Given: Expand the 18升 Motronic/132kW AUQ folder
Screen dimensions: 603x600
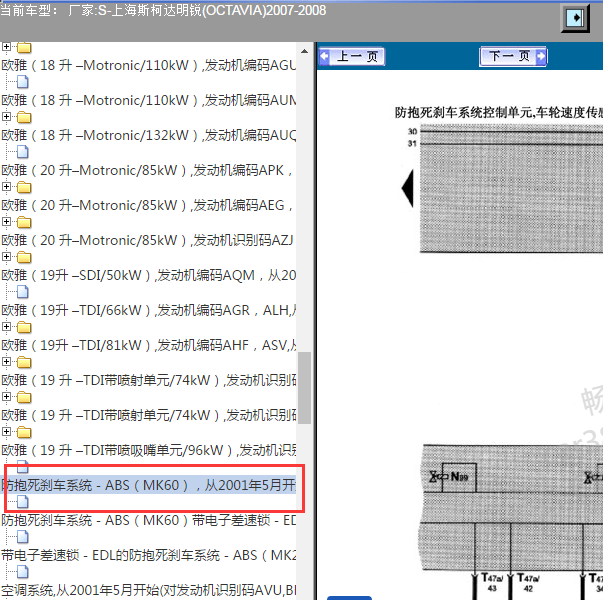Looking at the screenshot, I should point(6,117).
